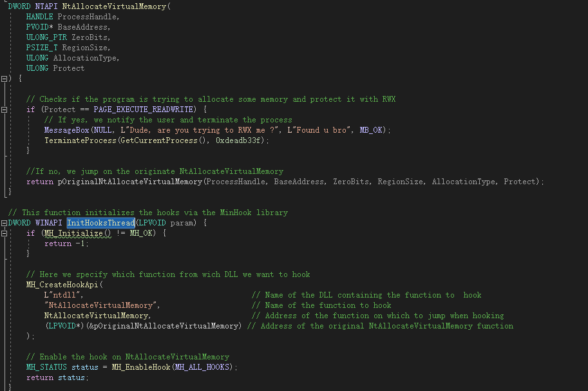The image size is (588, 391).
Task: Click LPVOID type in InitHooksThread parameters
Action: [x=152, y=223]
